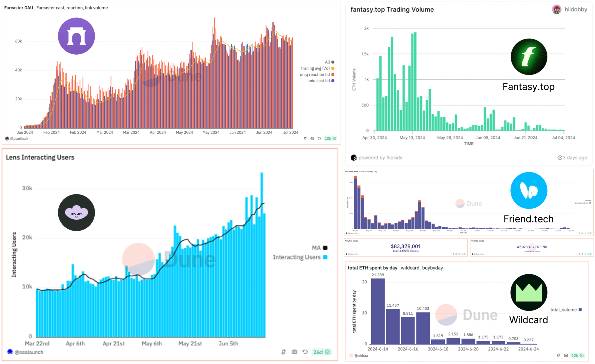Click the "Friend.tech" caption text
Image resolution: width=595 pixels, height=364 pixels.
tap(528, 219)
